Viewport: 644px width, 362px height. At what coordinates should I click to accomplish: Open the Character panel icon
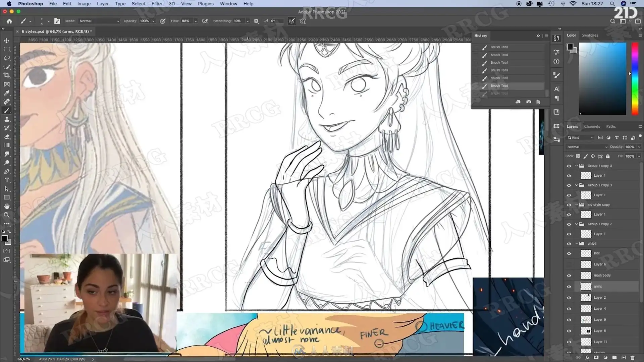click(557, 89)
